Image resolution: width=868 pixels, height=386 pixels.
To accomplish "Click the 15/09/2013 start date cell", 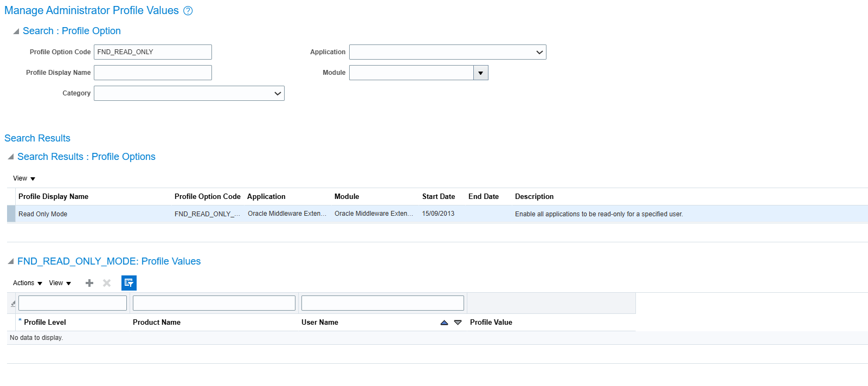I will (x=438, y=214).
